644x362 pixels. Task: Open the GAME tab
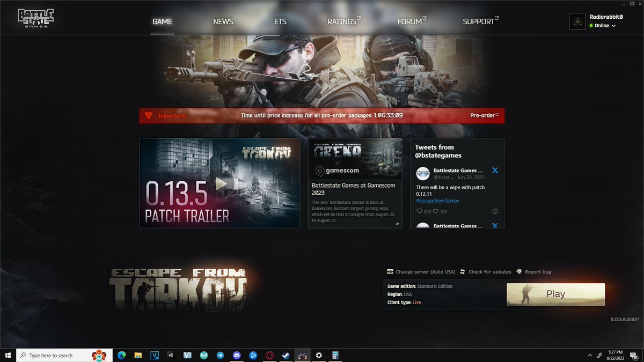coord(162,21)
